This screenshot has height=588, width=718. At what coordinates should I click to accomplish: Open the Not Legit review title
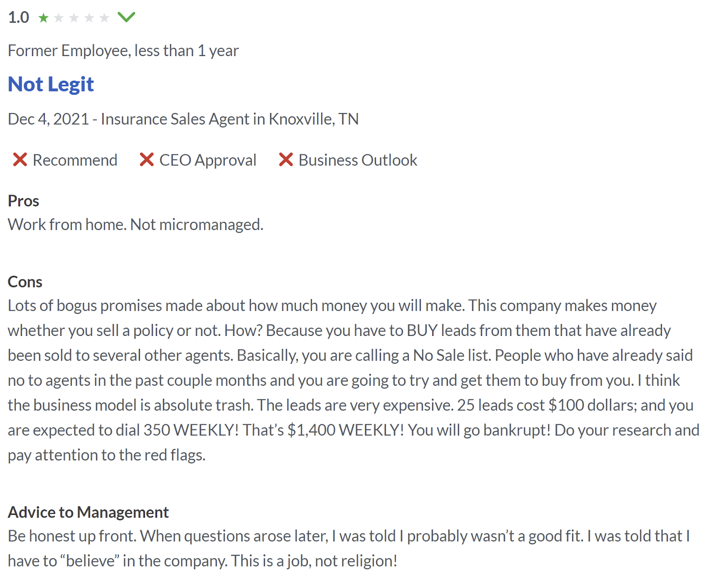pos(51,84)
